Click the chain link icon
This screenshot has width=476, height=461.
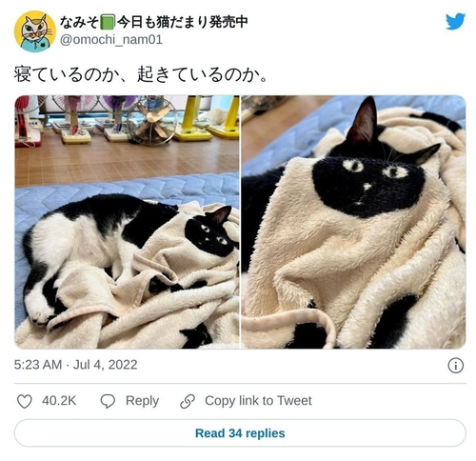(188, 401)
